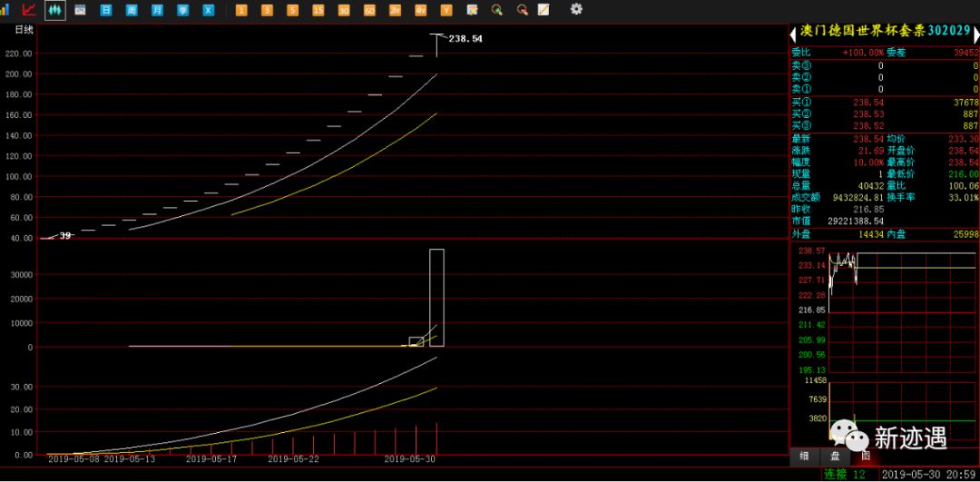Go to previous stock with left arrow
Image resolution: width=980 pixels, height=482 pixels.
(x=793, y=35)
